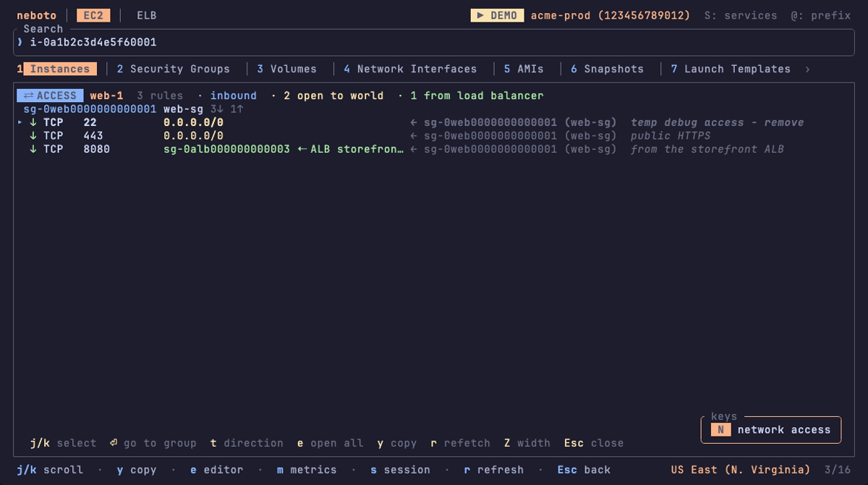This screenshot has width=868, height=485.
Task: Click the 'j/k select' panel hint
Action: pos(63,443)
